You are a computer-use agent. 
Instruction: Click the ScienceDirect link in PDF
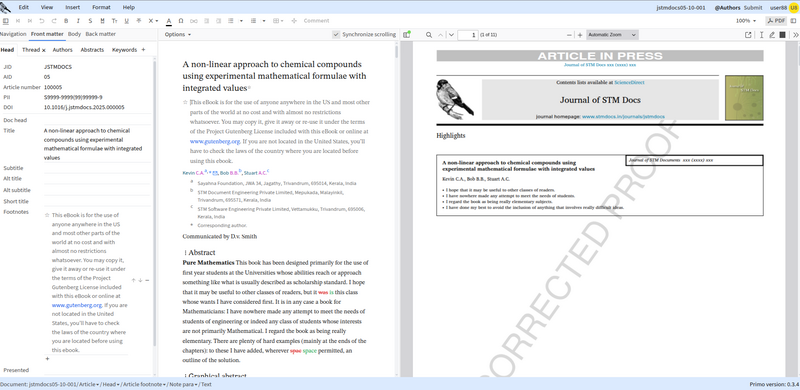click(629, 82)
